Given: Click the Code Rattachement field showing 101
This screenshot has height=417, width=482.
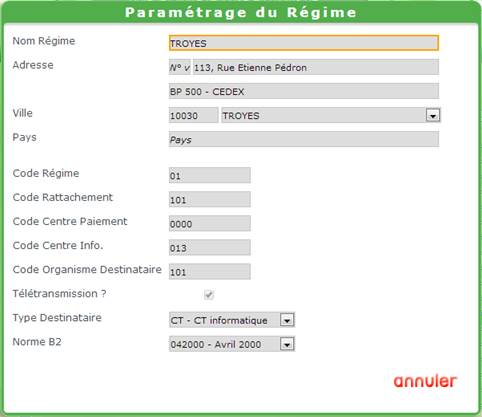Looking at the screenshot, I should [x=210, y=199].
